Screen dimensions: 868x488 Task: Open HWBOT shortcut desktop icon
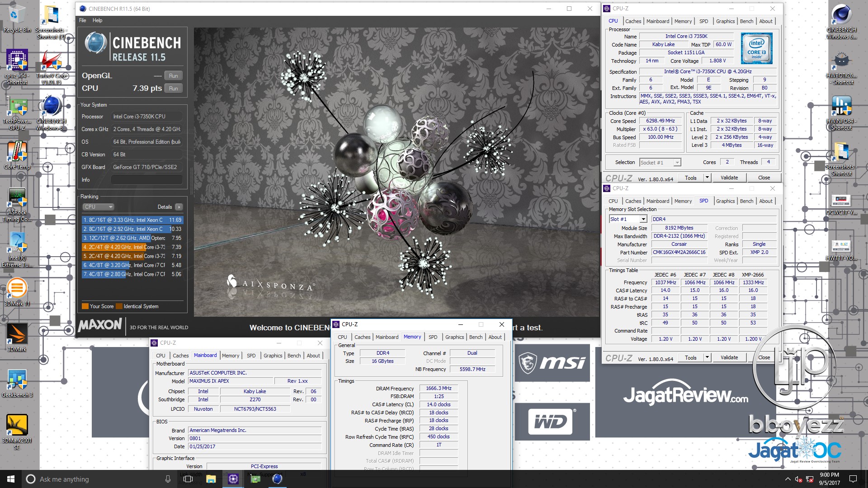coord(841,68)
